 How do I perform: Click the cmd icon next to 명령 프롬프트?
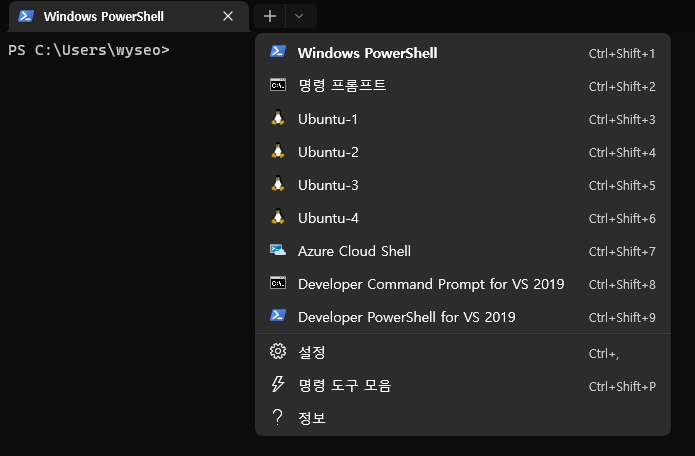tap(278, 85)
